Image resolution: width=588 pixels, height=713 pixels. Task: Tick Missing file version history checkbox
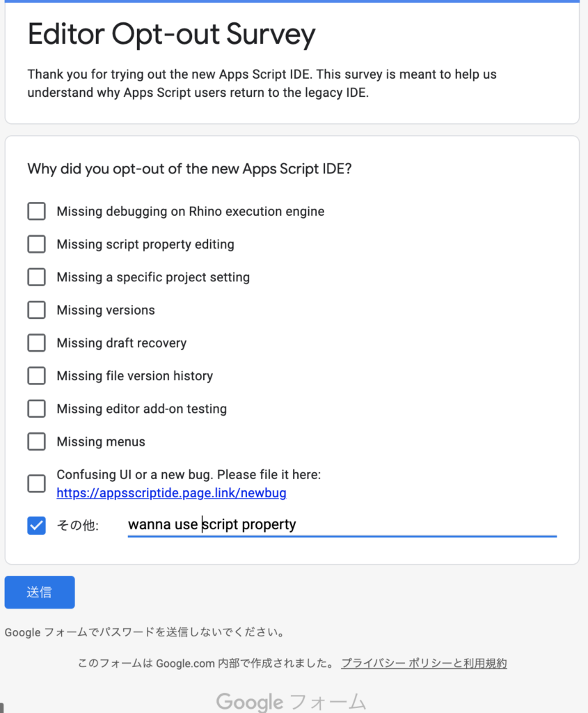(x=36, y=375)
